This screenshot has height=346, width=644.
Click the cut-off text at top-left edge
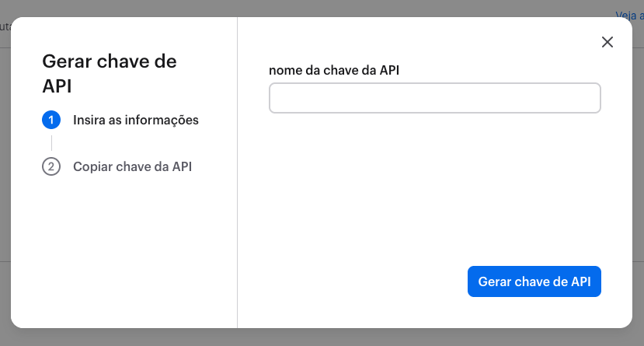[x=4, y=26]
